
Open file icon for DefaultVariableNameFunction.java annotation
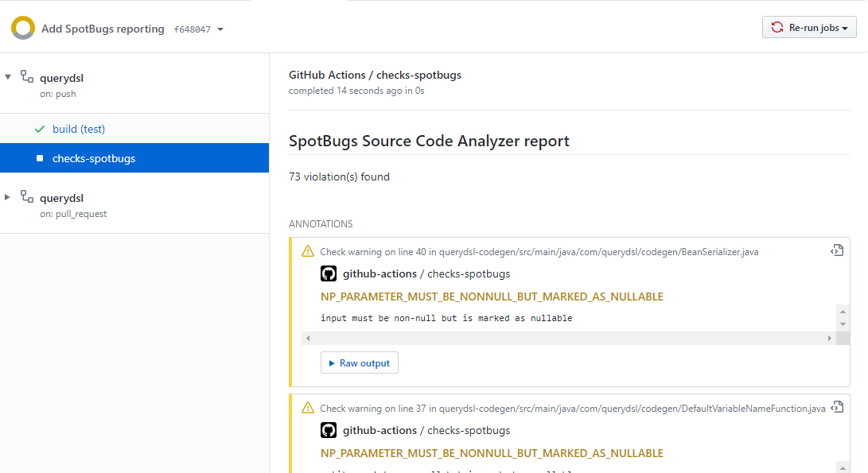(x=836, y=407)
